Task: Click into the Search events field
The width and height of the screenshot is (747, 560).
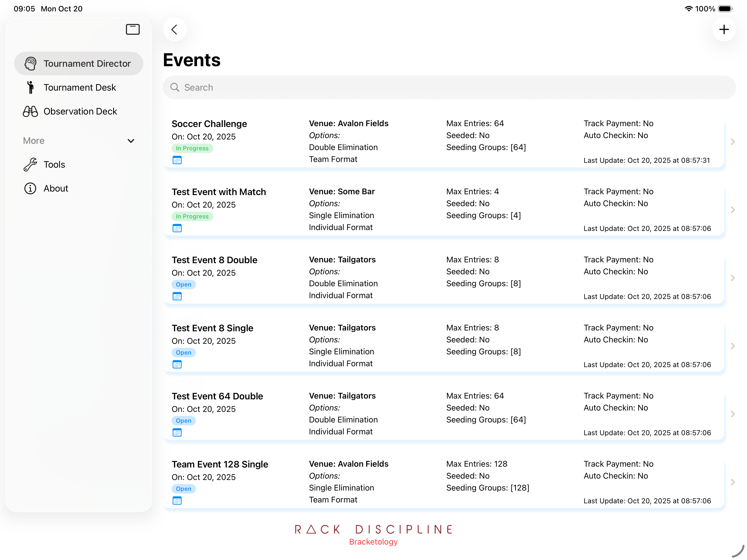Action: (449, 87)
